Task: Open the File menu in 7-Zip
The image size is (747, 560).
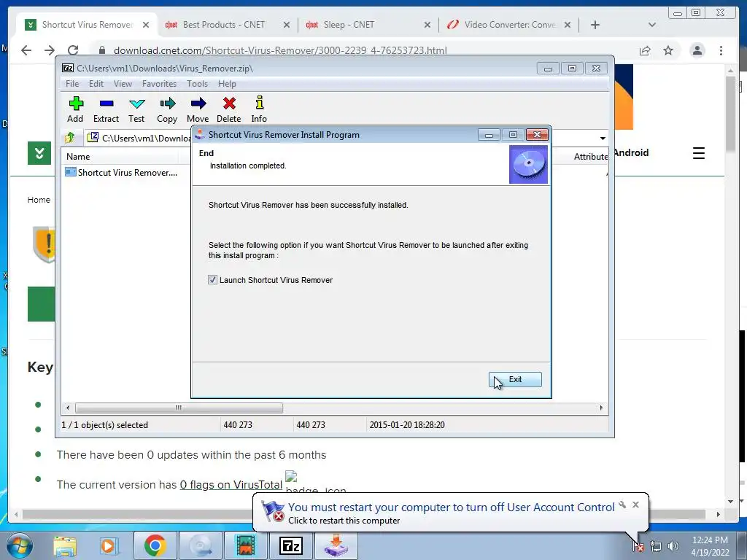Action: point(72,84)
